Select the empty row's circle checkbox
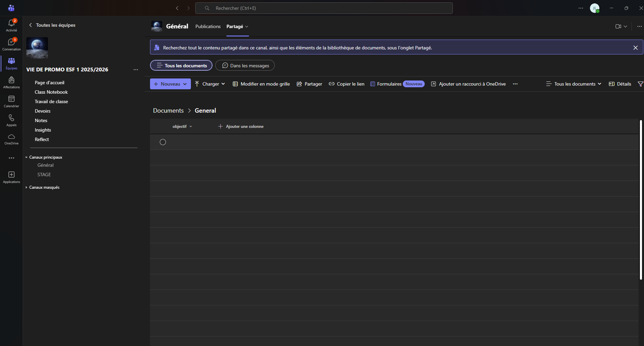The image size is (644, 346). click(x=163, y=142)
